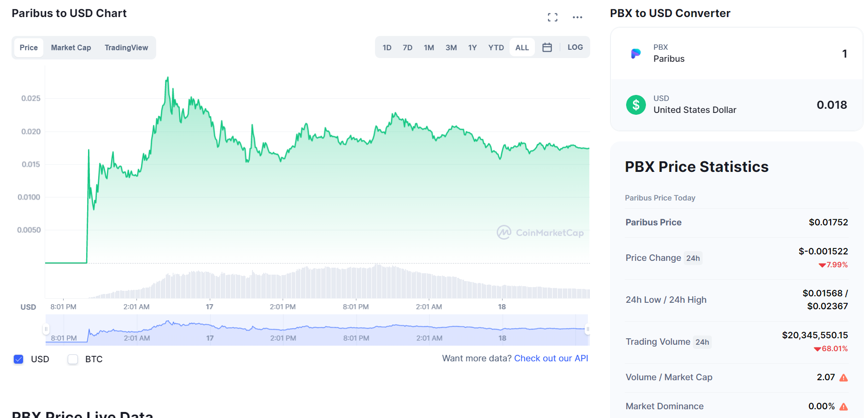
Task: Click the Volume / Market Cap value 2.07
Action: [x=826, y=377]
